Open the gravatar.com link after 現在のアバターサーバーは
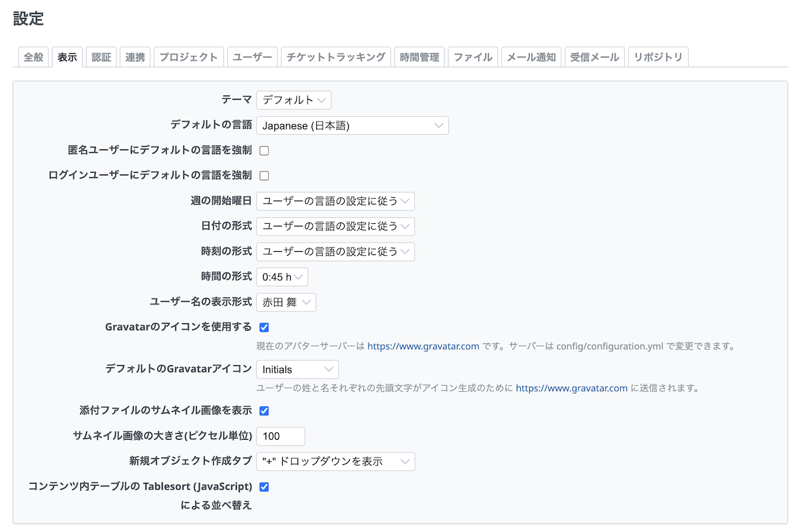797x532 pixels. [x=423, y=347]
